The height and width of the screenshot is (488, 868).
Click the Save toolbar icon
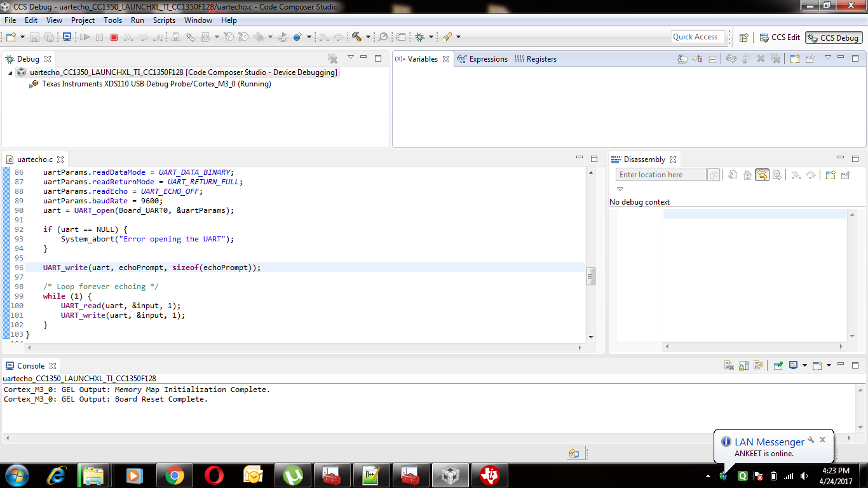click(34, 37)
